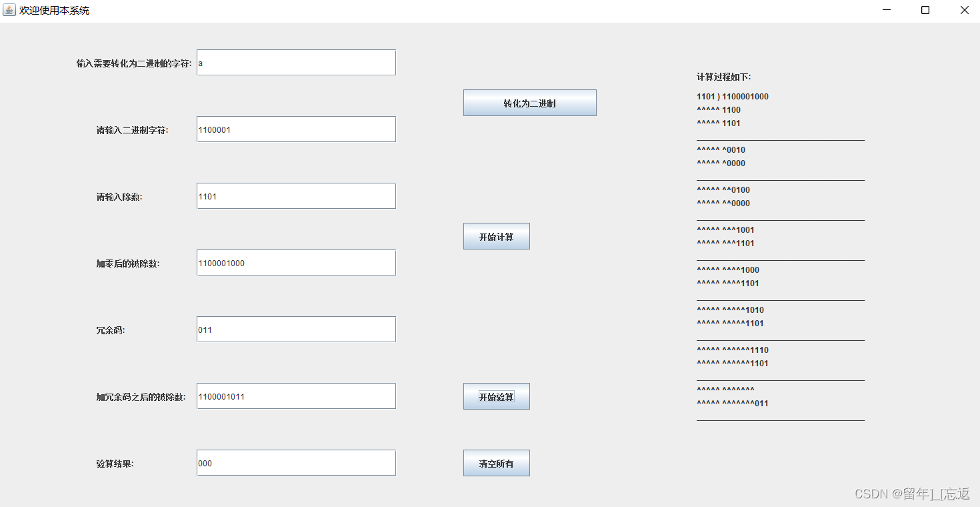Click the 转化为二进制 button
The height and width of the screenshot is (507, 980).
point(529,103)
